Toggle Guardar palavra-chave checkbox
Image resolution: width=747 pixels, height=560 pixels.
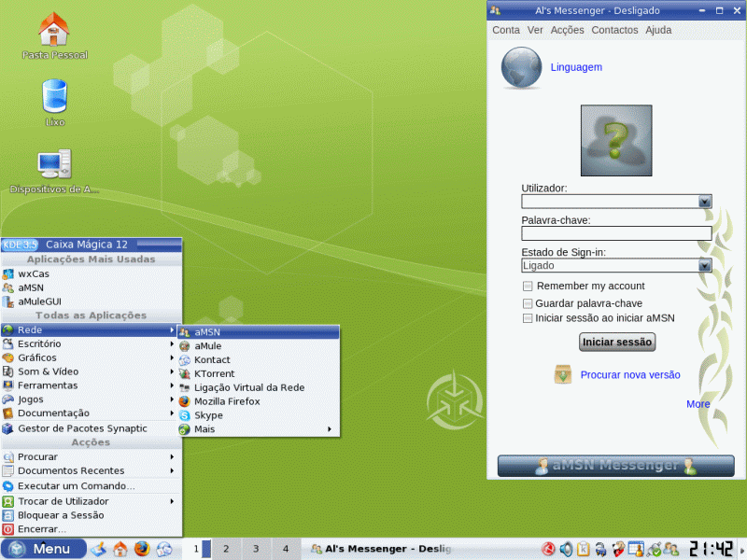click(528, 303)
